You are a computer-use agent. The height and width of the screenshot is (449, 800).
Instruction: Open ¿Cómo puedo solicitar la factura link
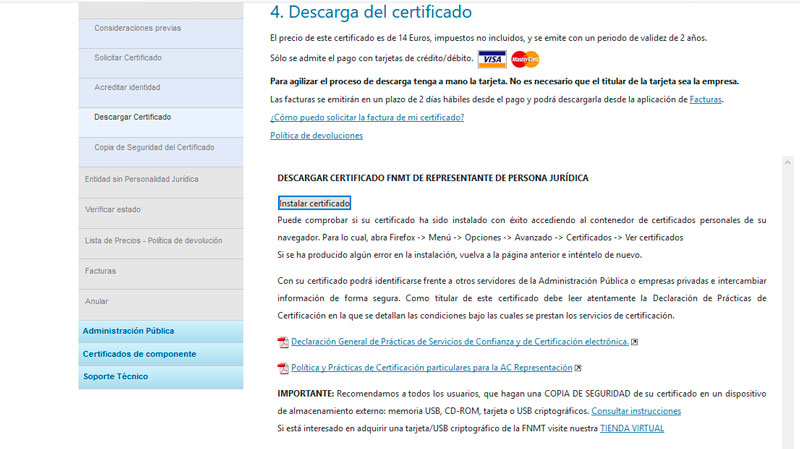(367, 117)
